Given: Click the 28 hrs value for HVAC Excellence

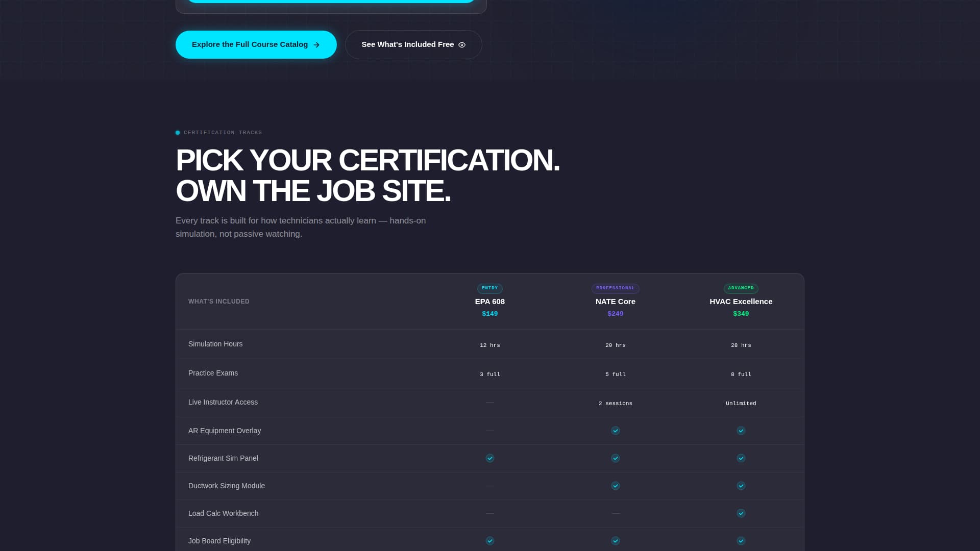Looking at the screenshot, I should click(x=741, y=345).
